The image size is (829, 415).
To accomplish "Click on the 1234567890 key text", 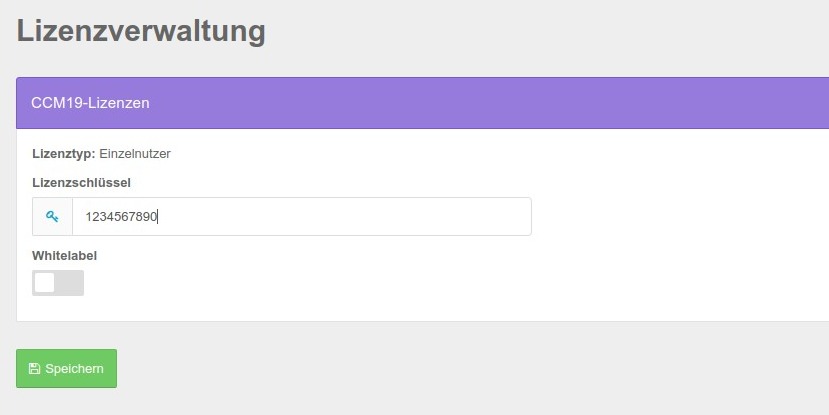I will 122,217.
